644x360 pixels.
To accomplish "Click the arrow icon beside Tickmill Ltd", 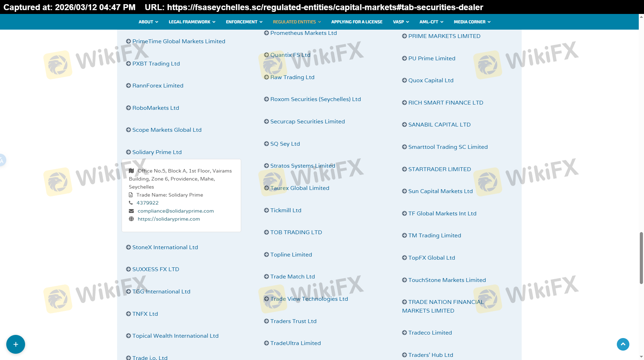I will point(267,210).
